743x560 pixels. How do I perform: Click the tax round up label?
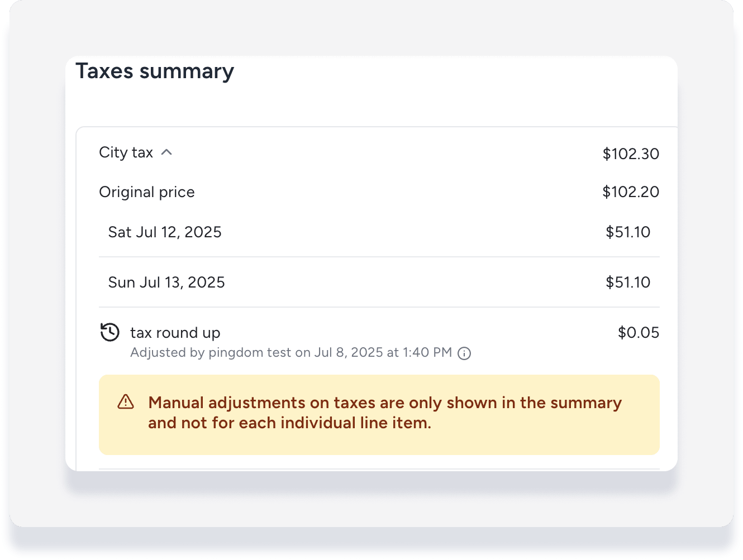(x=175, y=333)
